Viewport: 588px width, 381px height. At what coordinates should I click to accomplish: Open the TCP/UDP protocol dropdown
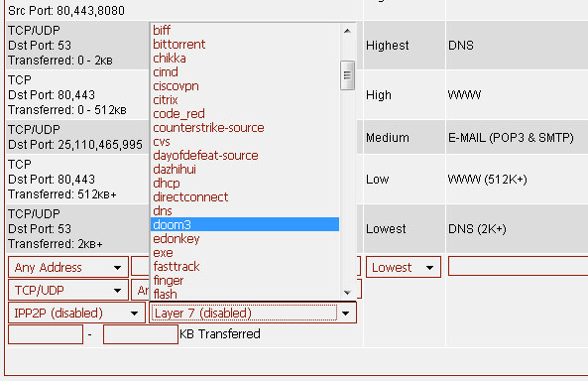click(x=68, y=290)
